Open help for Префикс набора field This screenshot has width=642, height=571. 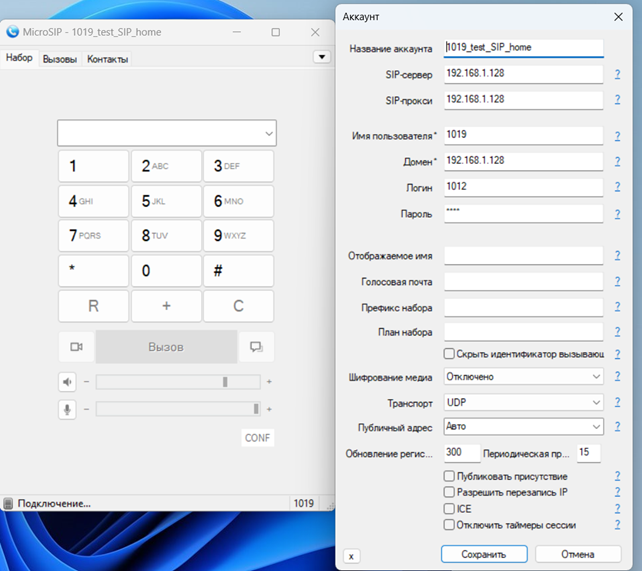click(617, 307)
